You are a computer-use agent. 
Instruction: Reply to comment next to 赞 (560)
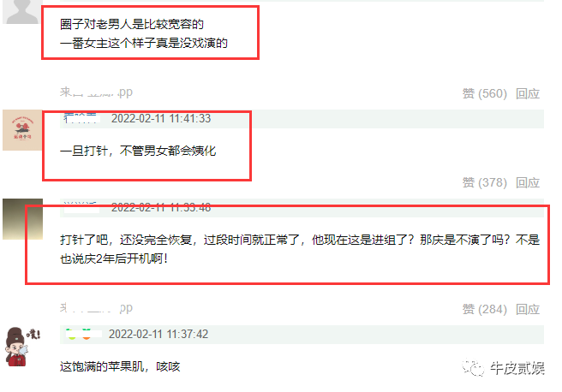(x=528, y=93)
